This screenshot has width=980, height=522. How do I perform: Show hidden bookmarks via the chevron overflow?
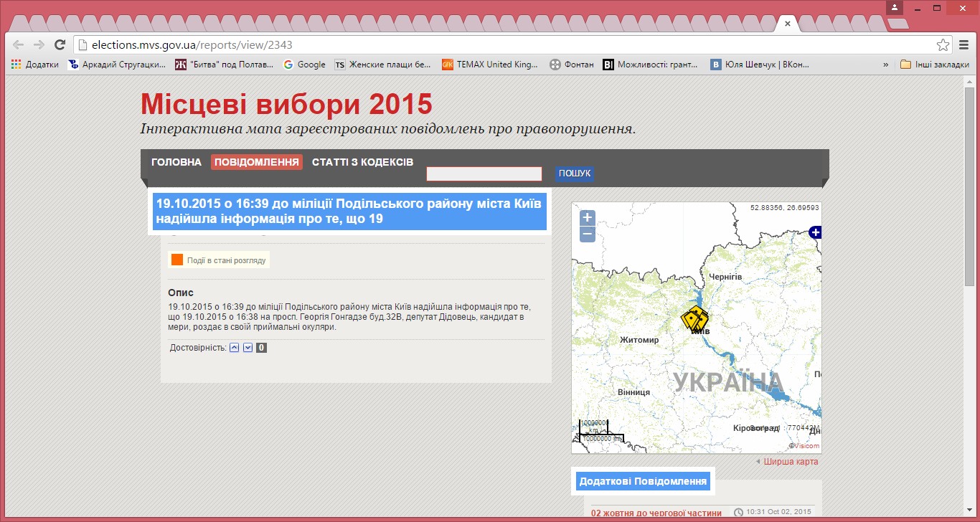886,65
